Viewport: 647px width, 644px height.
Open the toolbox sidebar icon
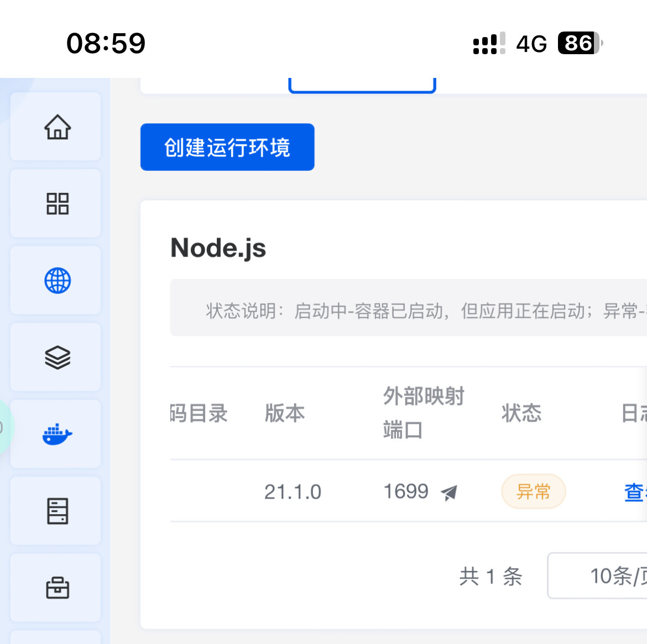(x=58, y=588)
